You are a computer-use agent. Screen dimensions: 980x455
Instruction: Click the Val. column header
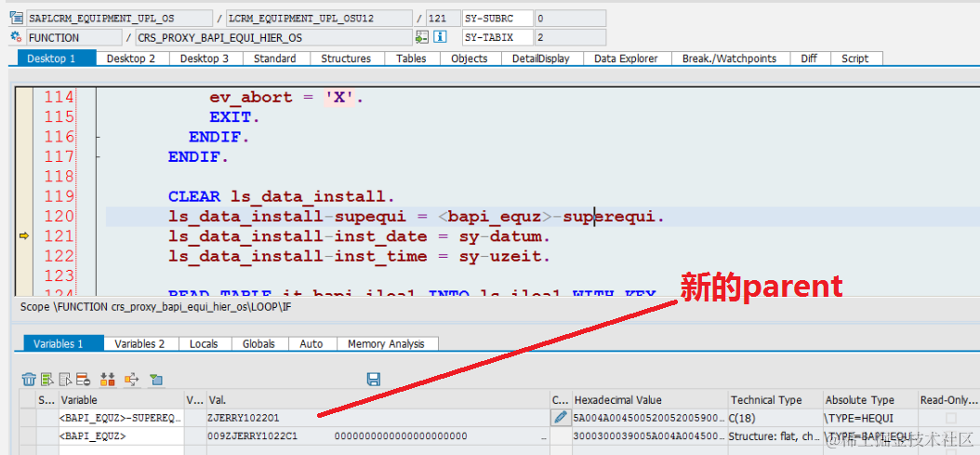377,400
